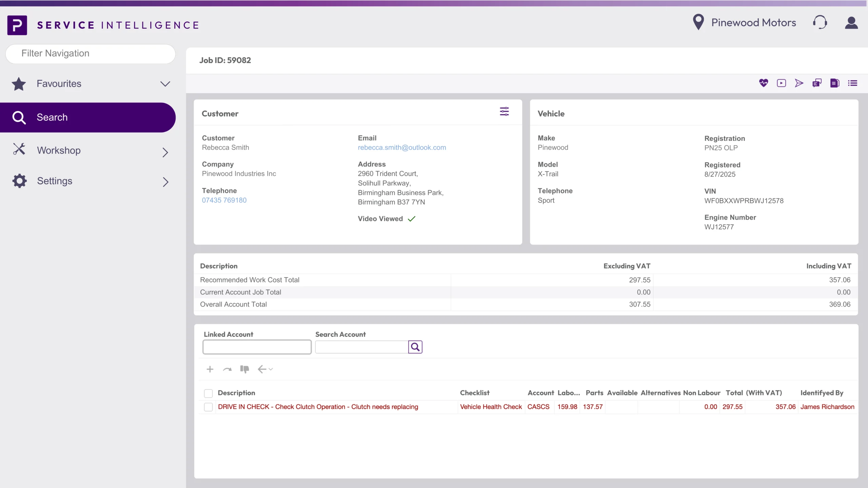This screenshot has width=868, height=488.
Task: Collapse the Favourites chevron
Action: [165, 84]
